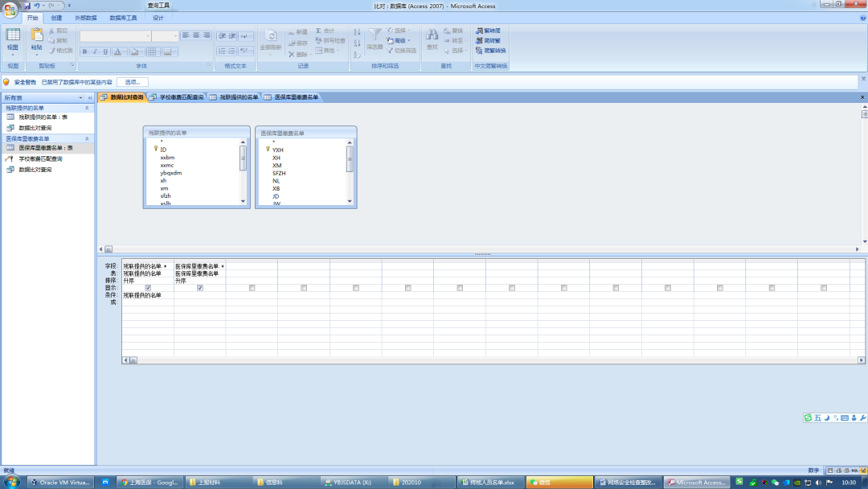Collapse the 残联提供的名单 group
This screenshot has height=489, width=868.
pos(87,108)
